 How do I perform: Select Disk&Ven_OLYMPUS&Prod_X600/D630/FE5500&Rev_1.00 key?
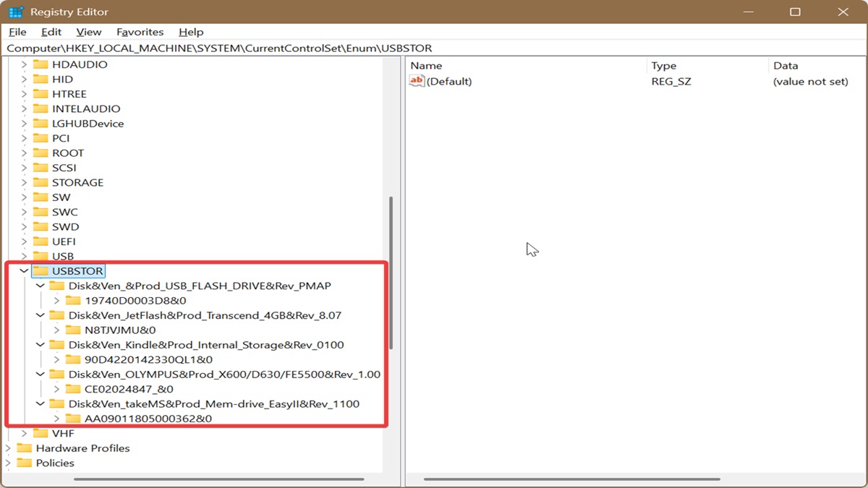click(224, 374)
